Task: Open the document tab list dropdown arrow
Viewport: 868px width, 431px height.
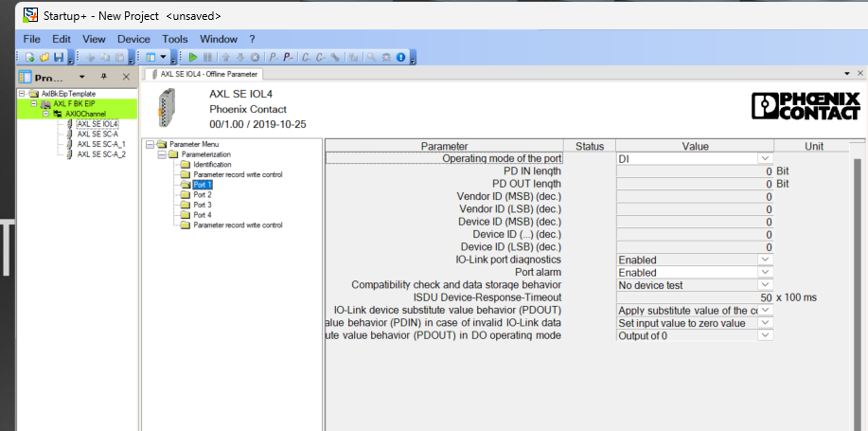Action: (847, 74)
